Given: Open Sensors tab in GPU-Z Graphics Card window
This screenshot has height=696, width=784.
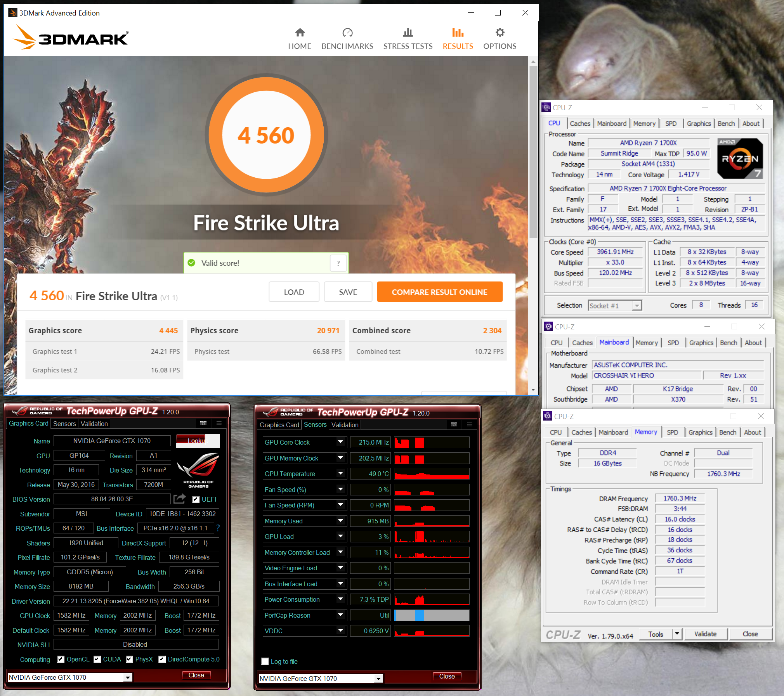Looking at the screenshot, I should 64,424.
